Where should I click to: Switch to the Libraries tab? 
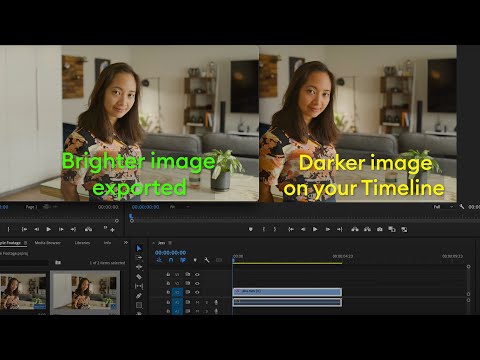[x=82, y=243]
